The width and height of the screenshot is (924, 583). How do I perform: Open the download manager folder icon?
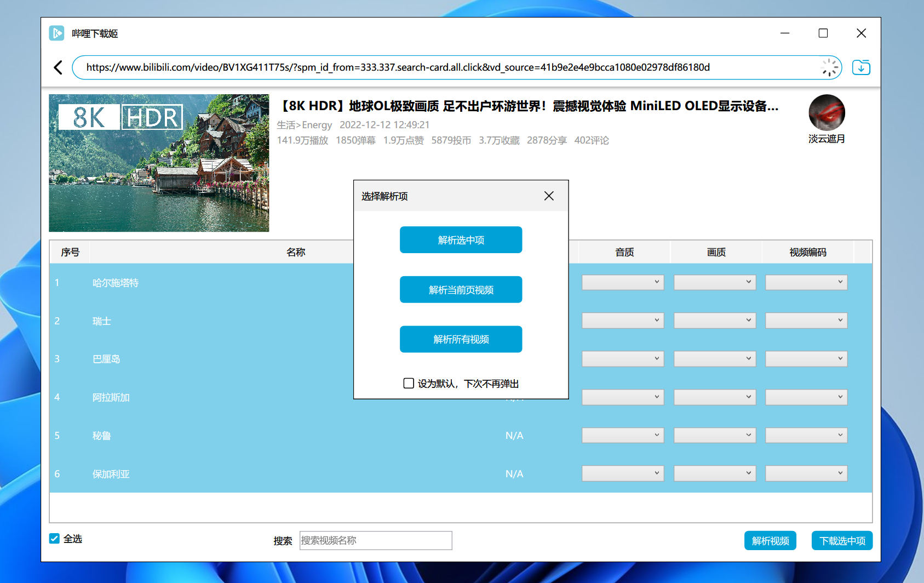[x=861, y=67]
